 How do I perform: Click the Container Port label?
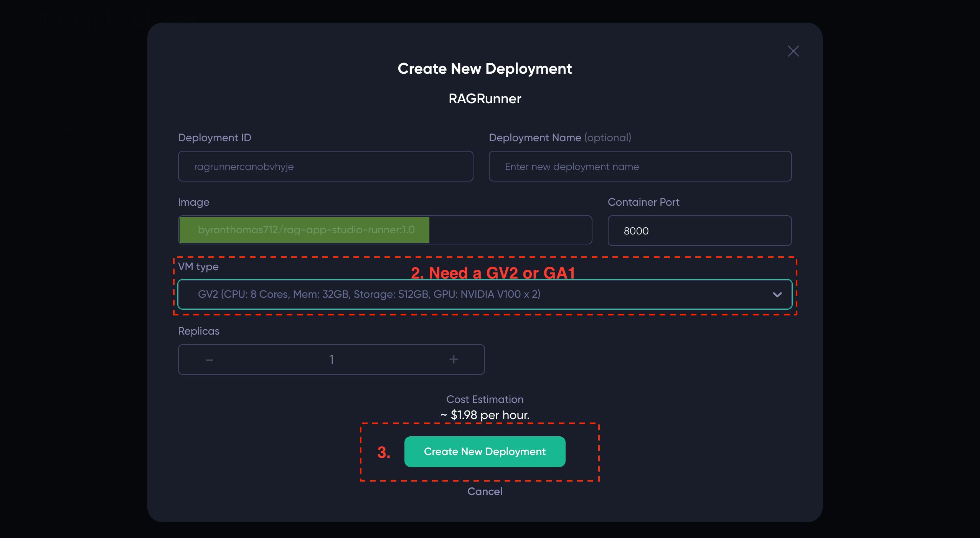coord(643,202)
